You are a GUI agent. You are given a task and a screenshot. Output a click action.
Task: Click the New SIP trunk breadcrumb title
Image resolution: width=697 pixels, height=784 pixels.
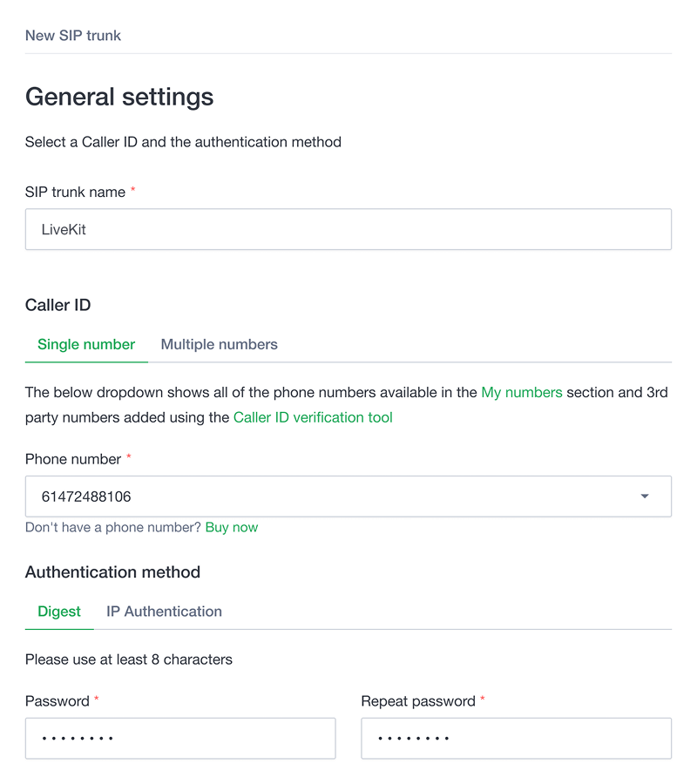click(73, 36)
